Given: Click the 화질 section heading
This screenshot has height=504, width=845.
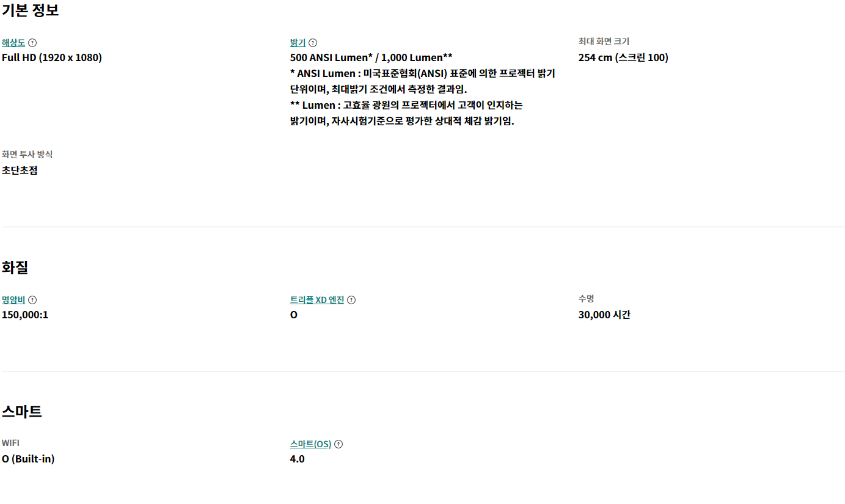Looking at the screenshot, I should pos(15,268).
